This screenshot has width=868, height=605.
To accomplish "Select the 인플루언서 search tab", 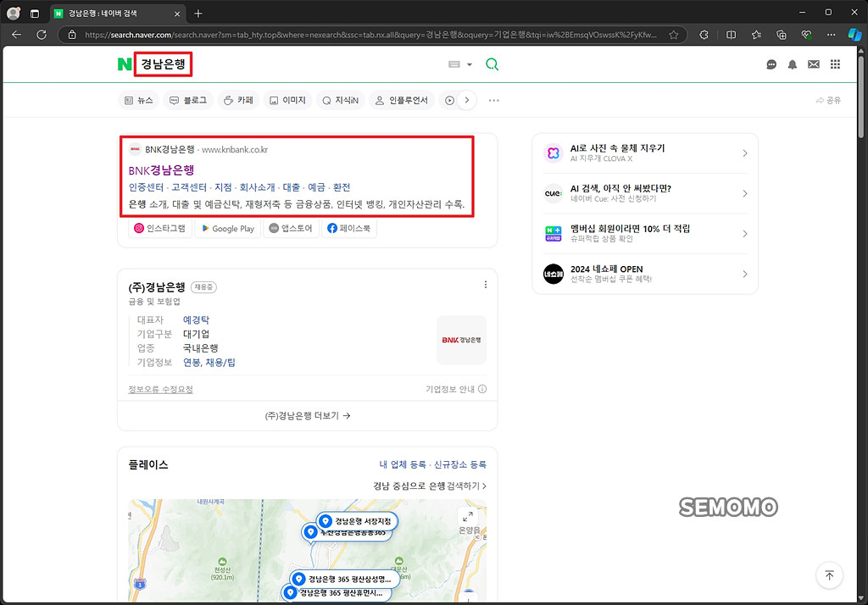I will [x=402, y=100].
